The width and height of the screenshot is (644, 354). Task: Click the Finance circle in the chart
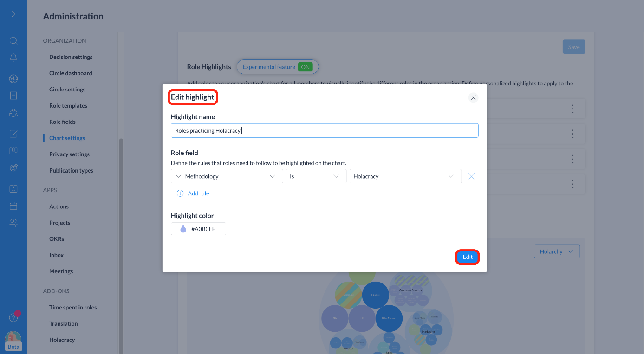pyautogui.click(x=375, y=295)
